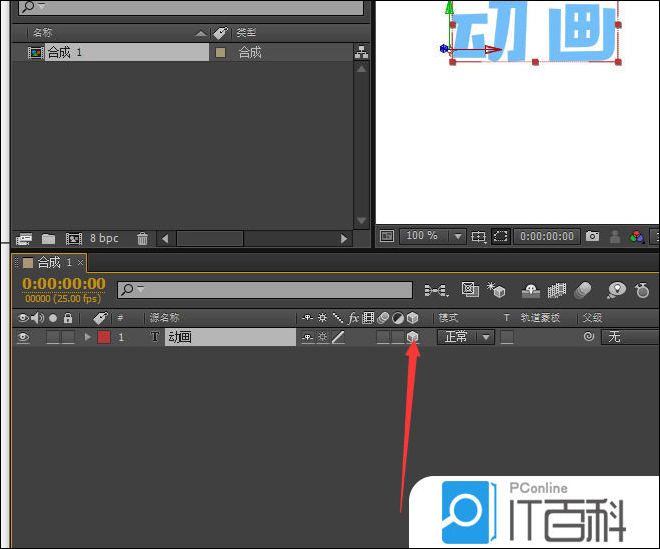The image size is (660, 549).
Task: Click the 8 bpc color depth button
Action: (x=104, y=238)
